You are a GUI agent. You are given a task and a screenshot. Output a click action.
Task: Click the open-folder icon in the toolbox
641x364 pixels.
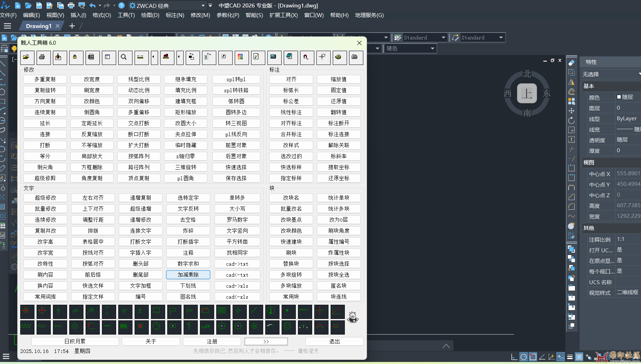[x=27, y=57]
